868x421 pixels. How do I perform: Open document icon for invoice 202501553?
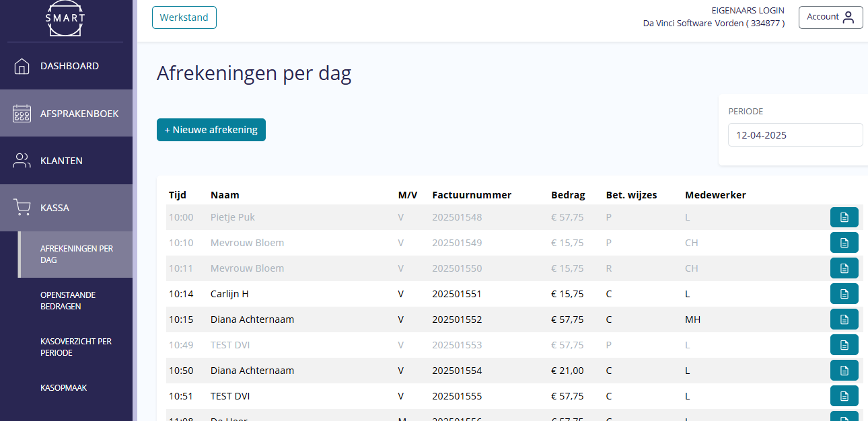[844, 345]
